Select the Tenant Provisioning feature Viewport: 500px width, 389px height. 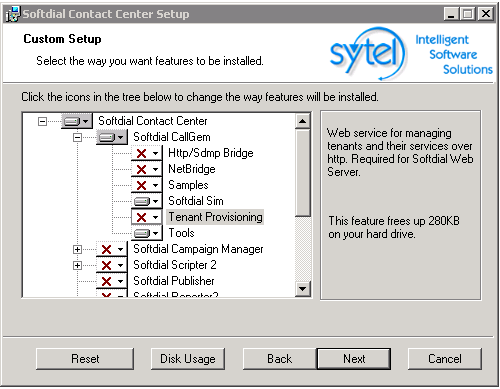pyautogui.click(x=215, y=217)
